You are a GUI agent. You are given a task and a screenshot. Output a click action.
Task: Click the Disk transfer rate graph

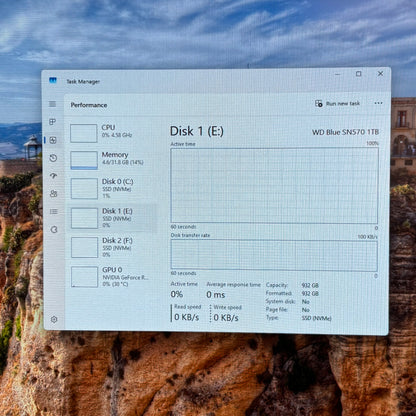pyautogui.click(x=274, y=256)
